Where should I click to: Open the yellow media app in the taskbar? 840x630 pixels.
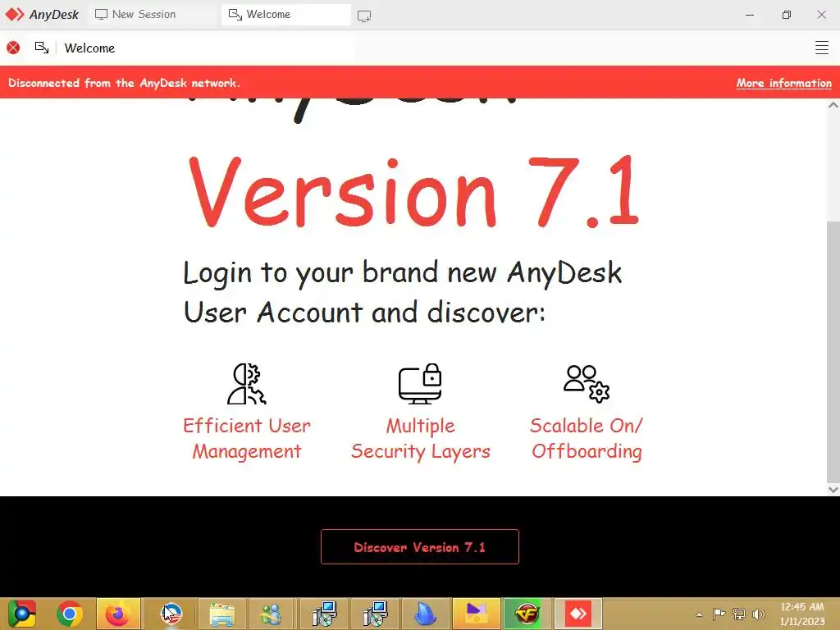[476, 614]
